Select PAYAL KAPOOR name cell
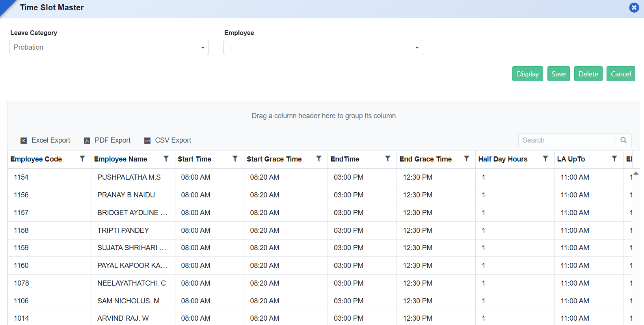Viewport: 644px width, 325px height. (x=133, y=266)
